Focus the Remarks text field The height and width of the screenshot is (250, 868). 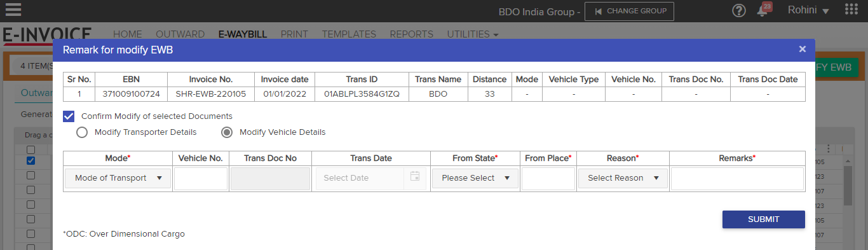tap(737, 179)
